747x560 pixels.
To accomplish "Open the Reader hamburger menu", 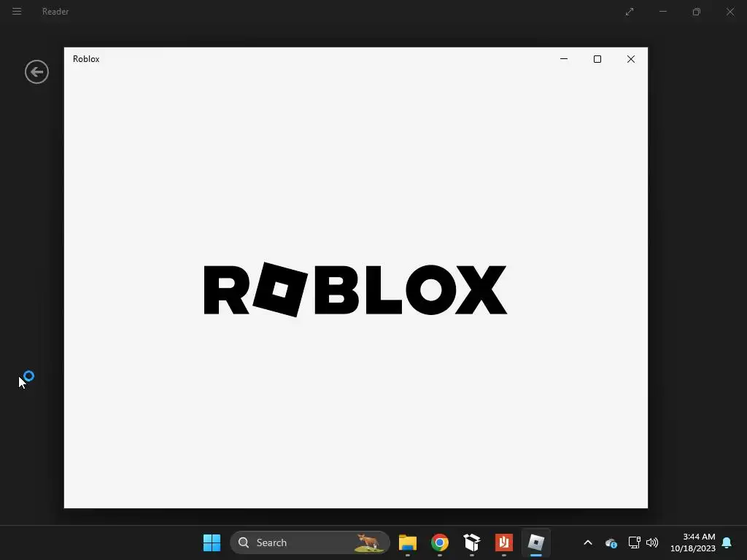I will 17,12.
